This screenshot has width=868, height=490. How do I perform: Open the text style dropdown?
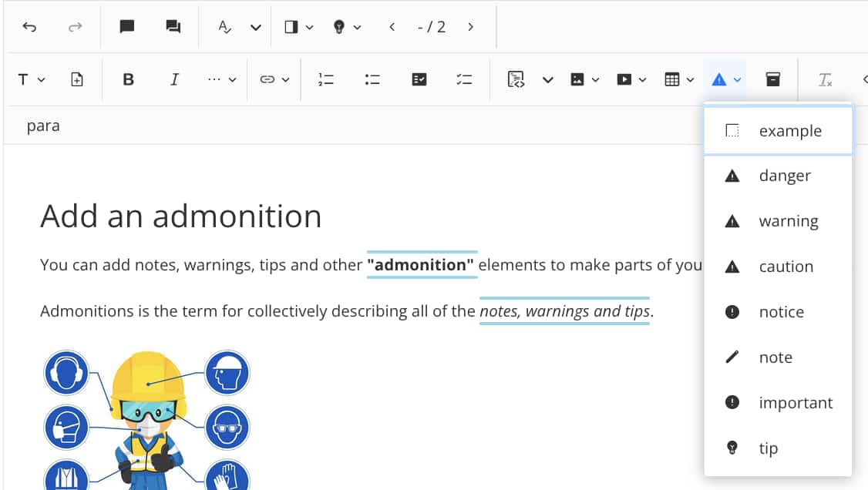(x=31, y=79)
